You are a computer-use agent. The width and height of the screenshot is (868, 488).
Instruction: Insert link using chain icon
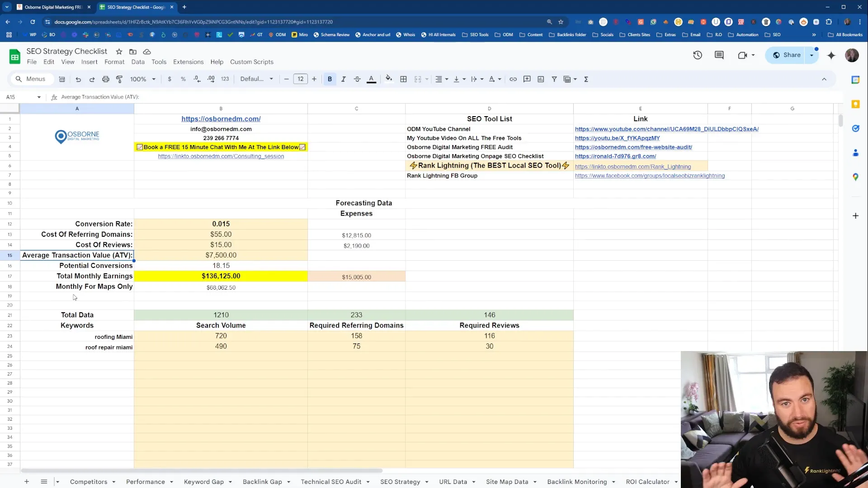[x=513, y=79]
